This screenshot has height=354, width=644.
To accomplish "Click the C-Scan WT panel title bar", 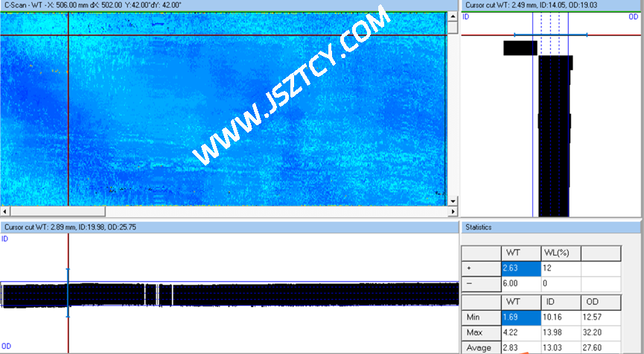I will pyautogui.click(x=223, y=5).
